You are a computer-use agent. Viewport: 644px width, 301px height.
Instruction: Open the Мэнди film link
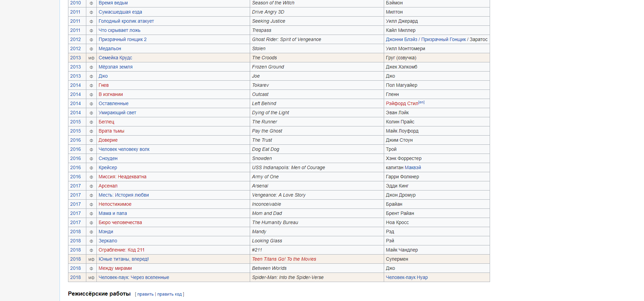click(106, 232)
